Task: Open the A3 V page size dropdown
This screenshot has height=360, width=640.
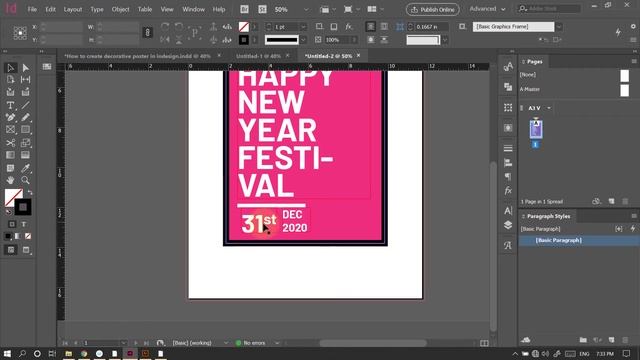Action: [x=549, y=108]
